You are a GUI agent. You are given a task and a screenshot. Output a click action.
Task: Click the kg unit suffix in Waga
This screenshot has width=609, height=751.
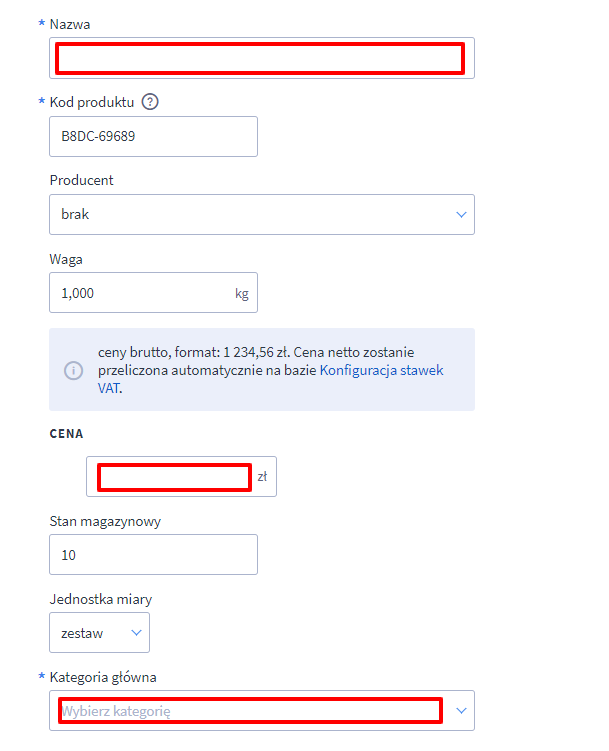(242, 294)
